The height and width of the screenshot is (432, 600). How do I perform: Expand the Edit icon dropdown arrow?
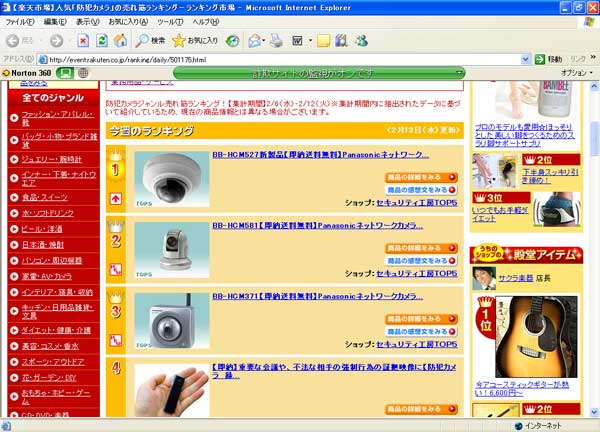(310, 40)
